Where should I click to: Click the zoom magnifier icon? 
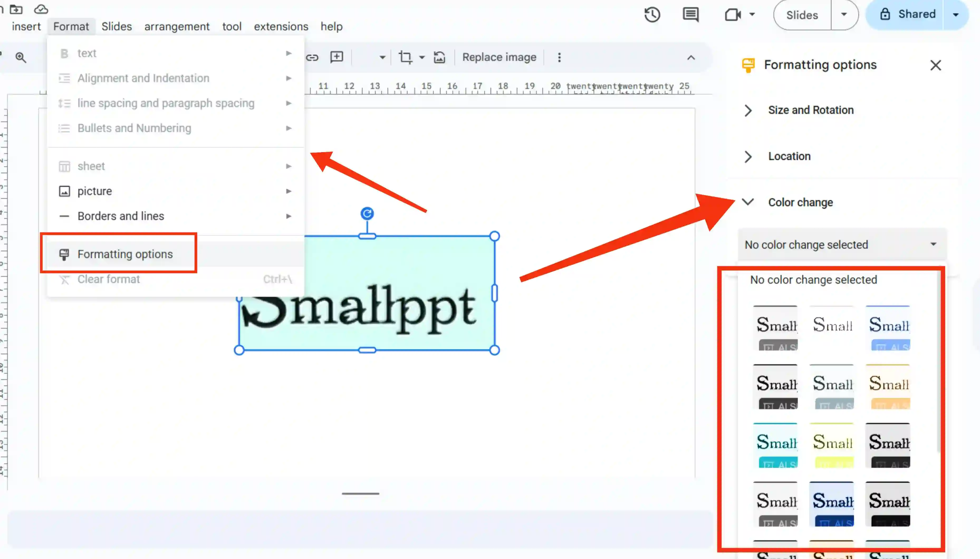pos(20,57)
